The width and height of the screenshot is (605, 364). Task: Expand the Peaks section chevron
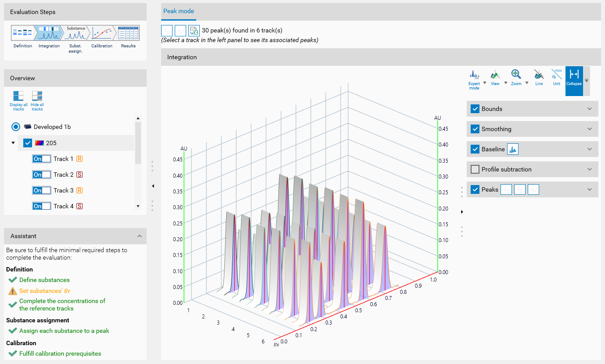(590, 189)
